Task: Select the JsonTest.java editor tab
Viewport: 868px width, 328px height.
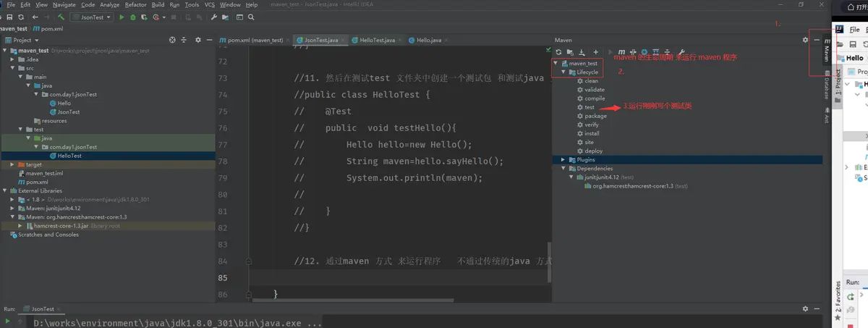Action: [321, 40]
